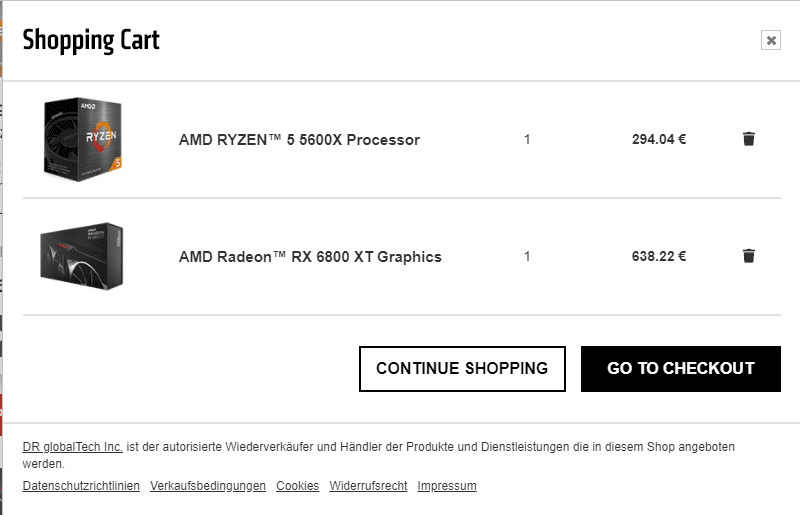The height and width of the screenshot is (515, 800).
Task: Open the Widerrufsrecht link
Action: 368,485
